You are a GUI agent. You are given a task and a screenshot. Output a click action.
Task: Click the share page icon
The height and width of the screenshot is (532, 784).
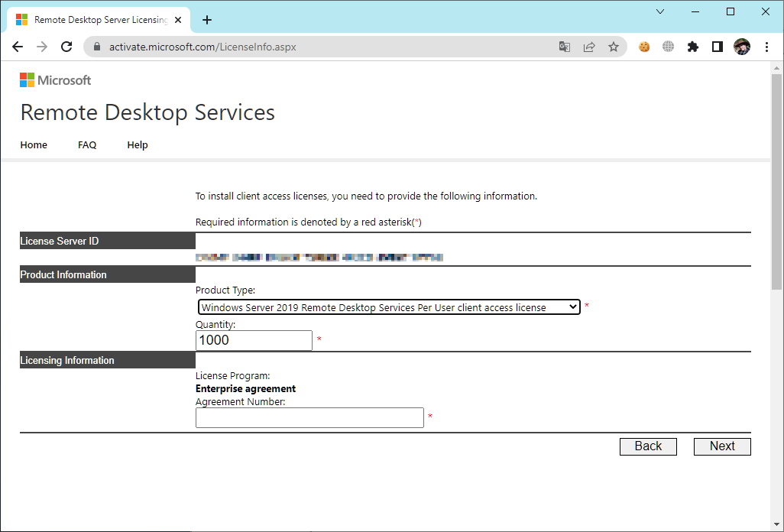589,47
